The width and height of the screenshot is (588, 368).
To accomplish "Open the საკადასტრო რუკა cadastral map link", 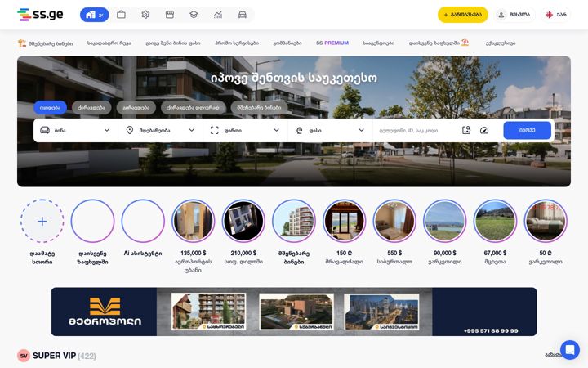I will coord(109,43).
